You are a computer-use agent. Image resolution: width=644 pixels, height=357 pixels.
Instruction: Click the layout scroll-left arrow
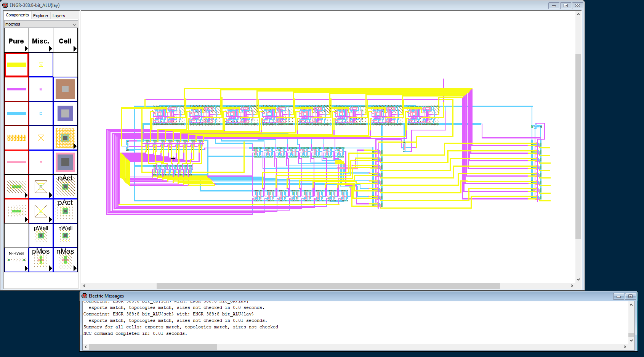click(84, 286)
